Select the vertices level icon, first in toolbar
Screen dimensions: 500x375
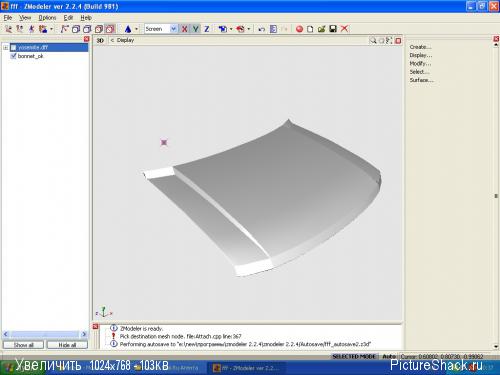(8, 29)
